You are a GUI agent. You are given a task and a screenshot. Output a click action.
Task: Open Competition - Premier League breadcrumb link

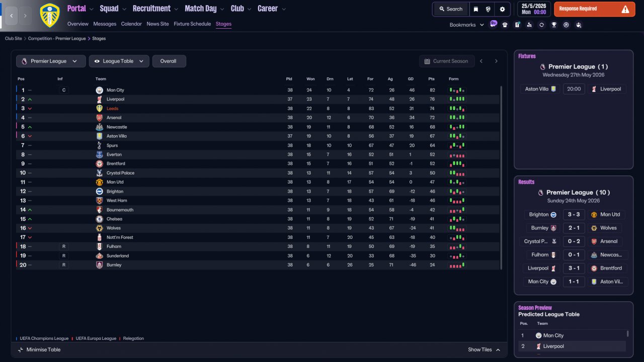[57, 39]
